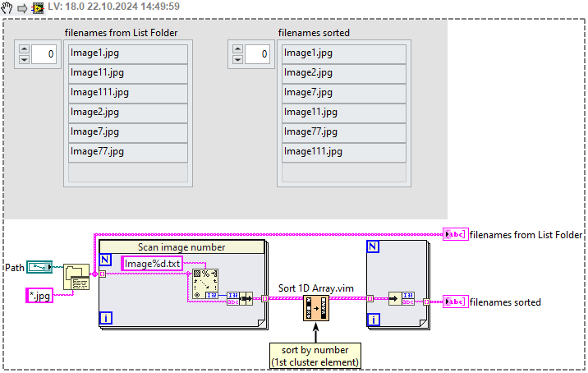This screenshot has height=373, width=588.
Task: Click output tunnel of Scan image number loop
Action: [264, 299]
